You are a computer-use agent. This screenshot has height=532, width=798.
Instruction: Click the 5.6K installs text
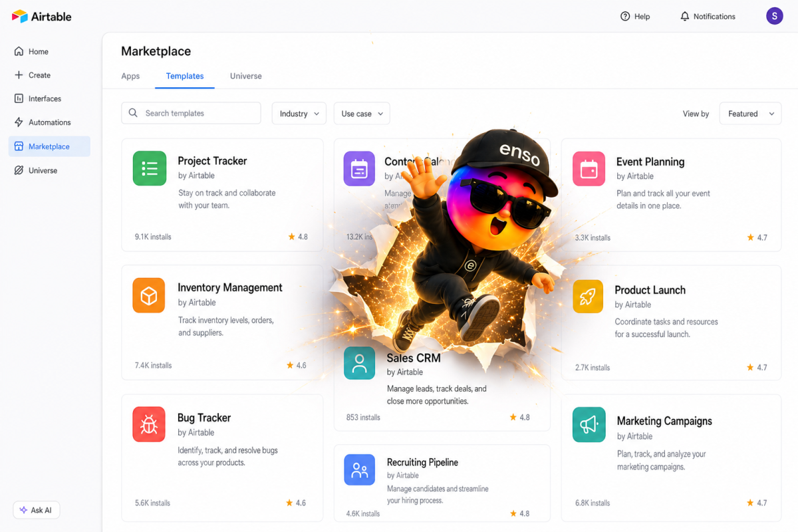click(152, 503)
